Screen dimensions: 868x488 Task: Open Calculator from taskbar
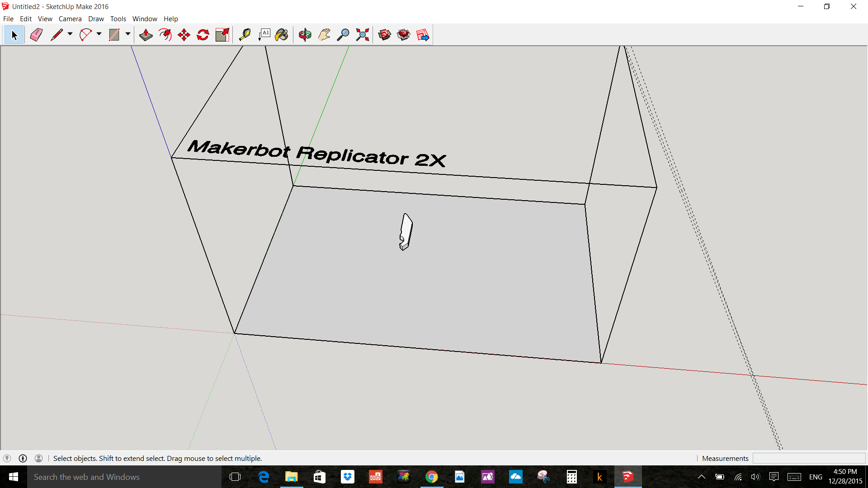[x=572, y=477]
